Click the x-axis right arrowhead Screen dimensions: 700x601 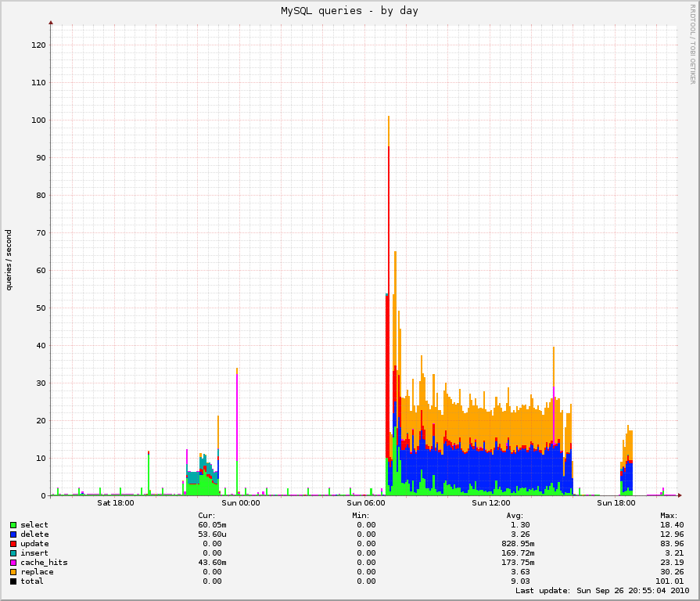[x=680, y=495]
